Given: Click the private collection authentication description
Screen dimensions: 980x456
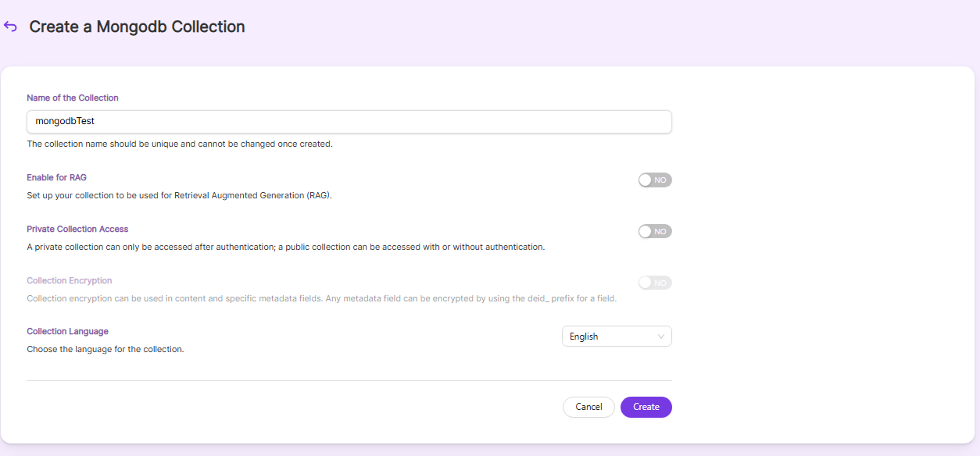Looking at the screenshot, I should (x=285, y=247).
